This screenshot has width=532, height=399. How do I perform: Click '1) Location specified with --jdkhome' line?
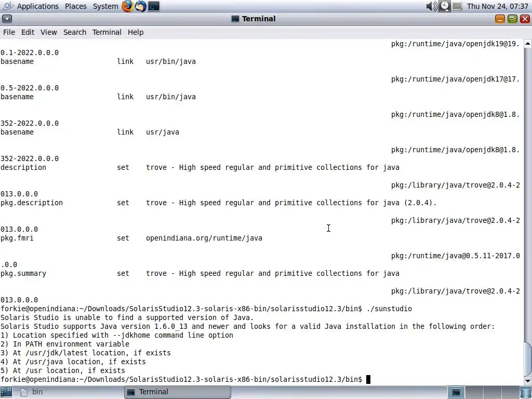pos(117,335)
